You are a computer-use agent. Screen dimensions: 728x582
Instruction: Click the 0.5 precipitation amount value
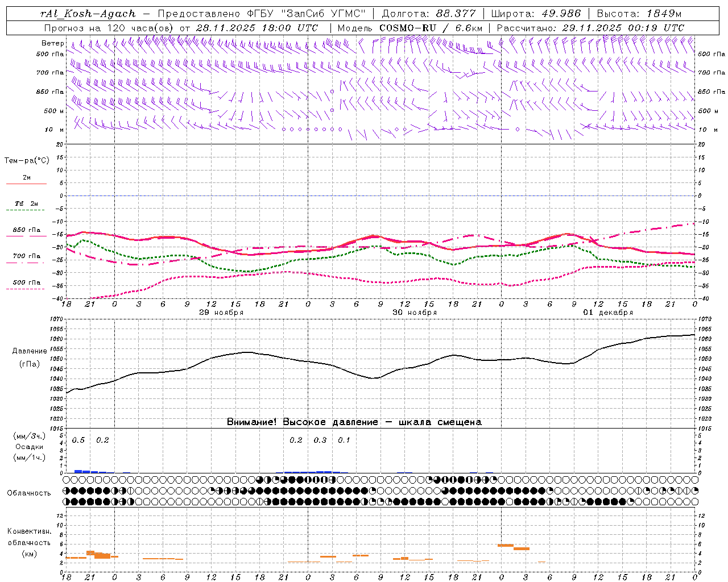(78, 440)
